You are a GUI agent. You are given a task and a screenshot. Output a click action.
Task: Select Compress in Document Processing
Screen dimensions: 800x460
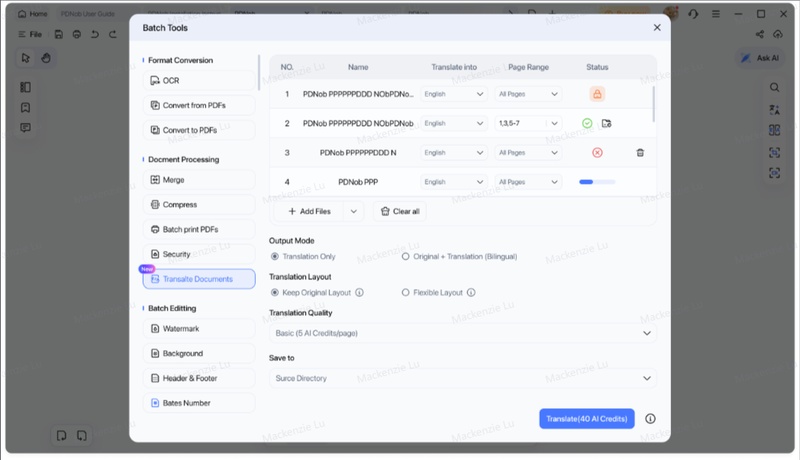(199, 205)
